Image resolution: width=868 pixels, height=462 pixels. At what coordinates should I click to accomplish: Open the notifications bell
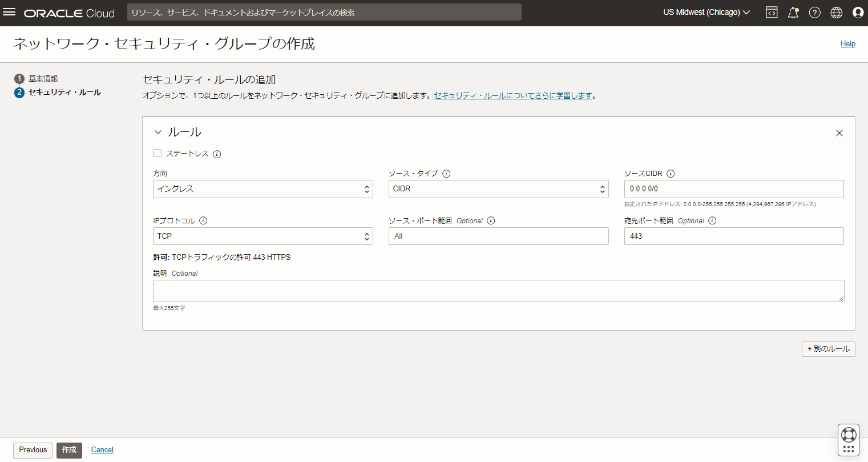tap(793, 12)
